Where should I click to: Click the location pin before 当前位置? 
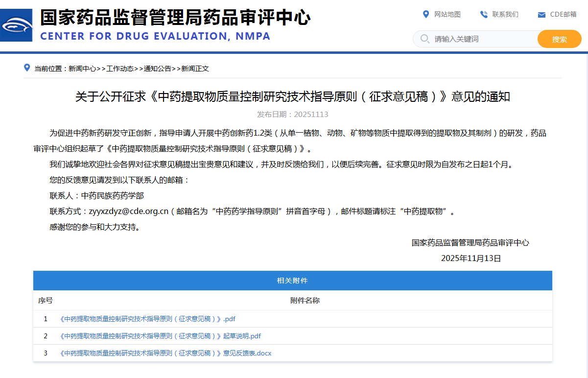(27, 68)
